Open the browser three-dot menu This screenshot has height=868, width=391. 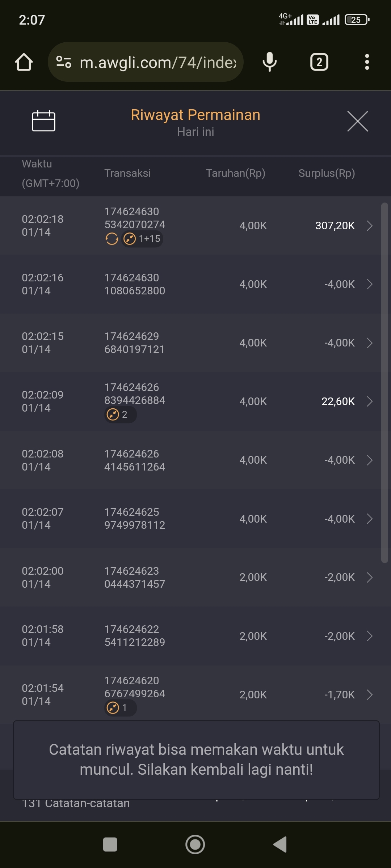coord(367,62)
